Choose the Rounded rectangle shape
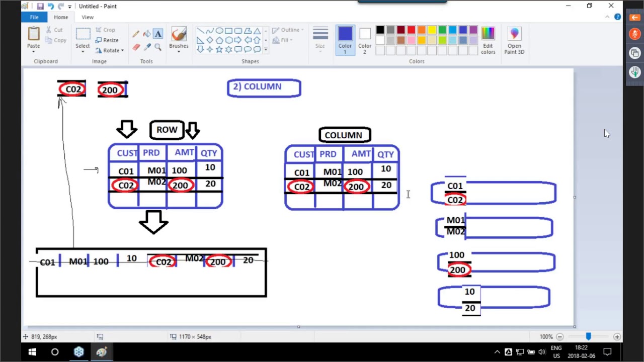 pos(238,31)
